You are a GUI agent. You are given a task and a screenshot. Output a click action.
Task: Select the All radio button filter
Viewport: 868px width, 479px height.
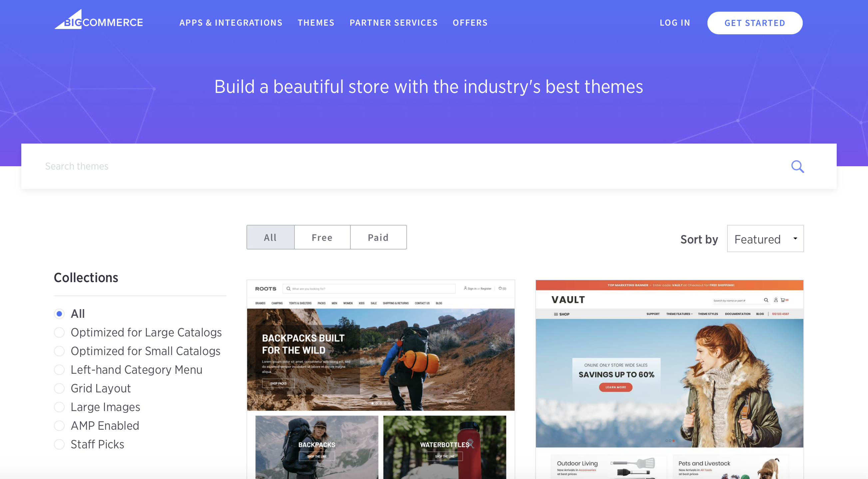pos(58,313)
